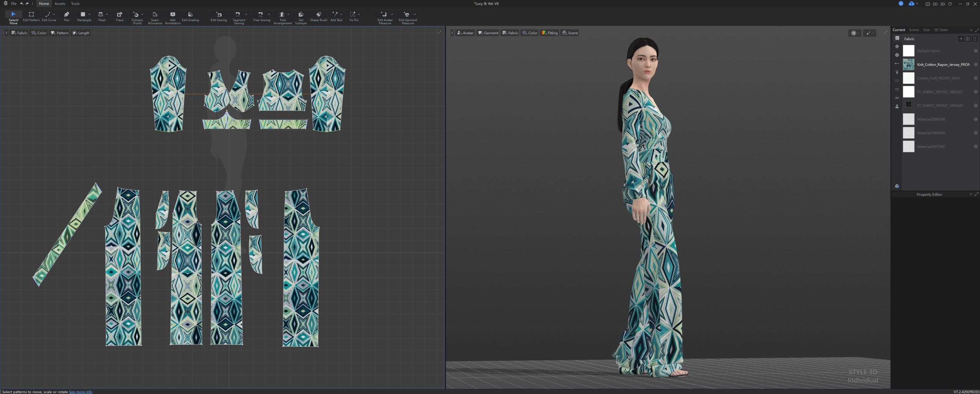Toggle layers icon for Default Fabric
This screenshot has width=980, height=394.
pos(975,51)
